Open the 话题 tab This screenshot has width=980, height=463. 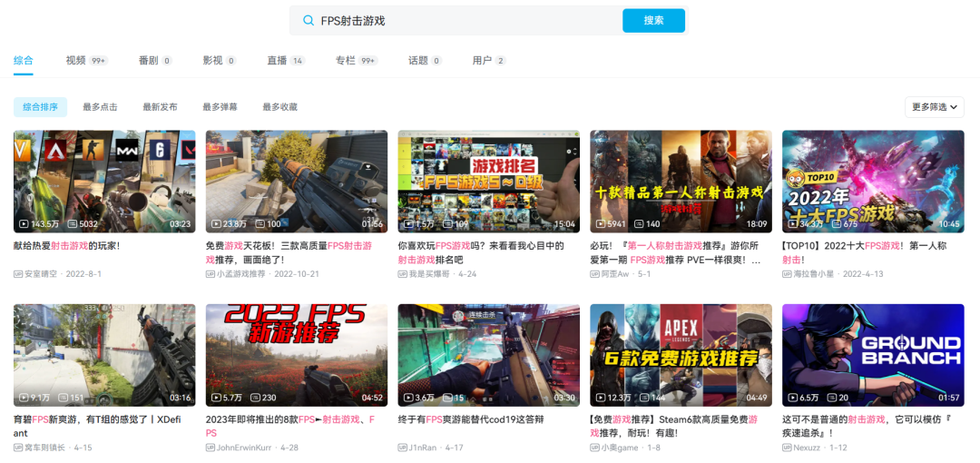[425, 61]
